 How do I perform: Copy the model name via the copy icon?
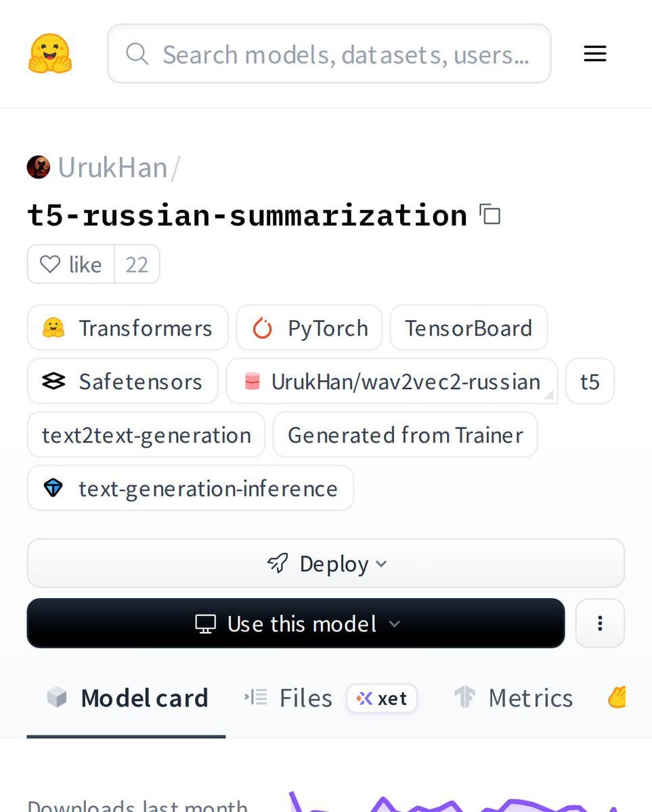490,214
